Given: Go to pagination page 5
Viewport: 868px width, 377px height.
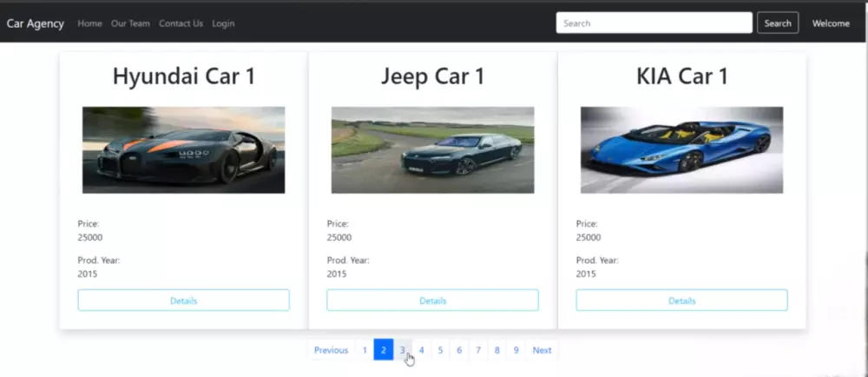Looking at the screenshot, I should pyautogui.click(x=440, y=350).
